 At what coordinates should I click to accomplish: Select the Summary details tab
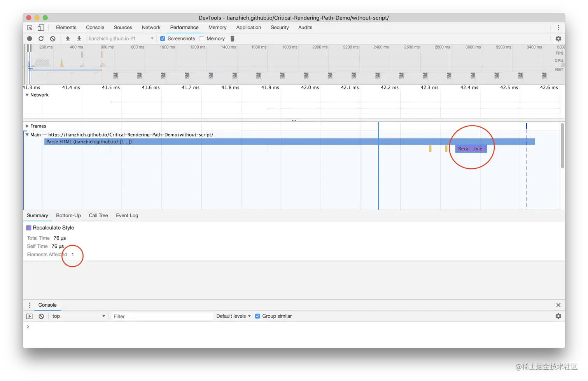tap(37, 216)
